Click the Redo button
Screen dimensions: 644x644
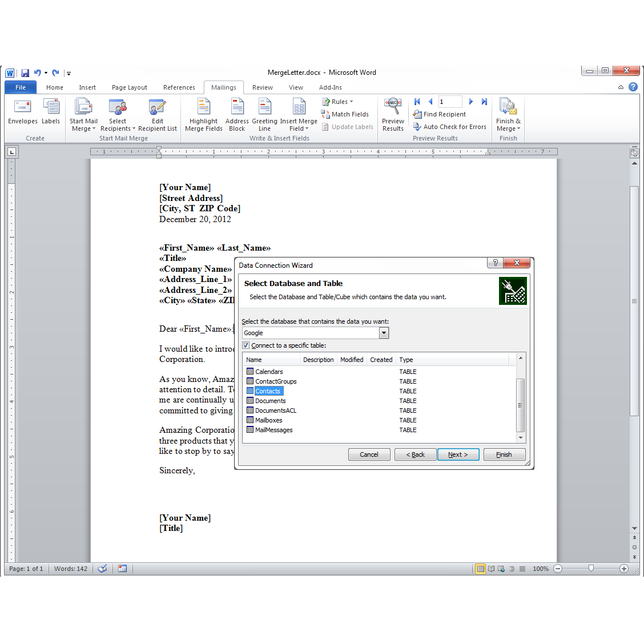[56, 73]
